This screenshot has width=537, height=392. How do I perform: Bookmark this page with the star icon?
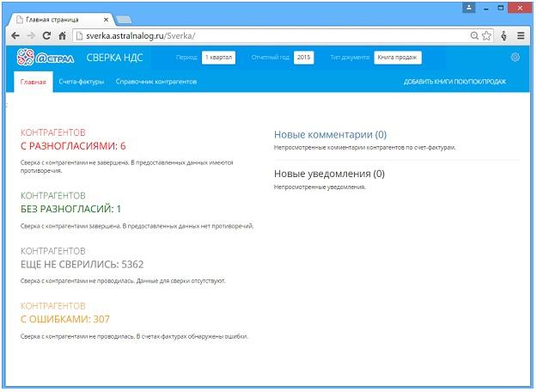coord(486,35)
